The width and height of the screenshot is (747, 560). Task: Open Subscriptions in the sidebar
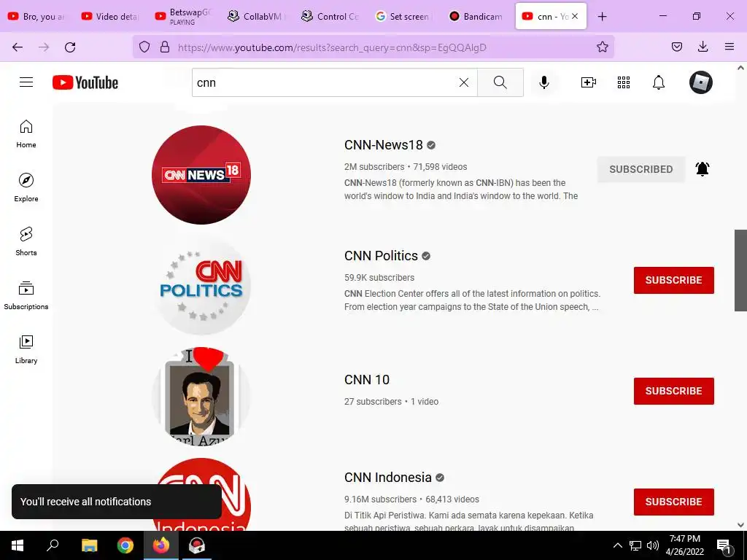(x=26, y=295)
